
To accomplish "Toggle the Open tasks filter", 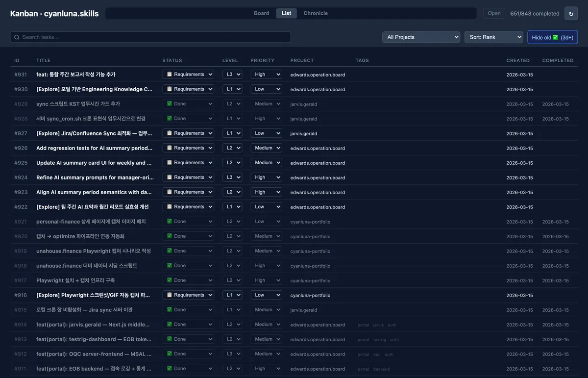I will [x=494, y=14].
